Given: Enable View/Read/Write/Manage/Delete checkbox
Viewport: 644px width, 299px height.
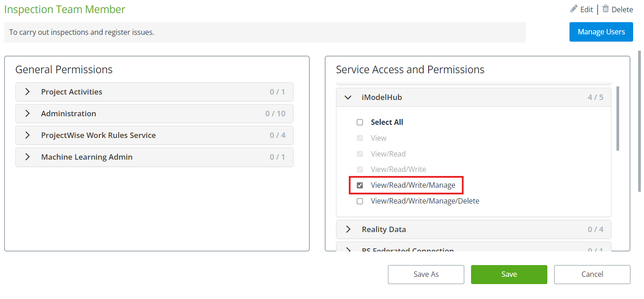Looking at the screenshot, I should (360, 201).
